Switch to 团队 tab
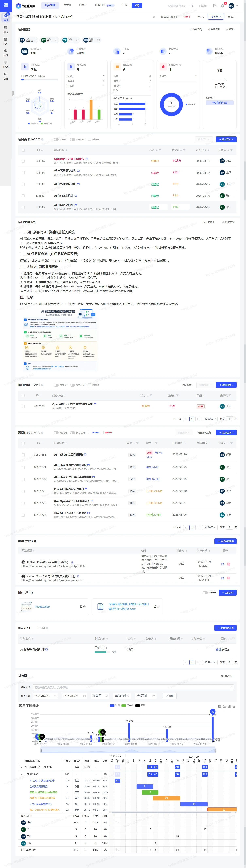This screenshot has width=246, height=868. coord(125,5)
